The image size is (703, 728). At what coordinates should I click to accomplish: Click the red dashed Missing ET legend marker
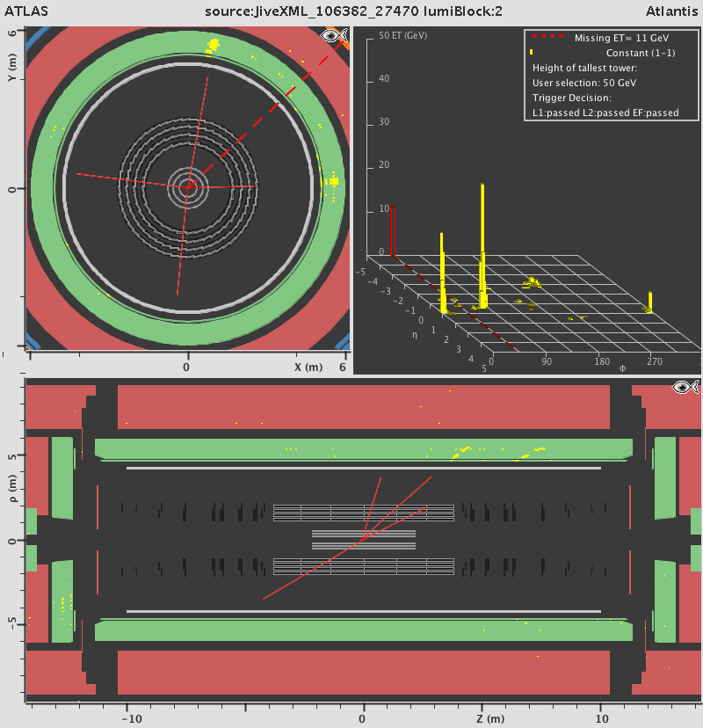[547, 39]
